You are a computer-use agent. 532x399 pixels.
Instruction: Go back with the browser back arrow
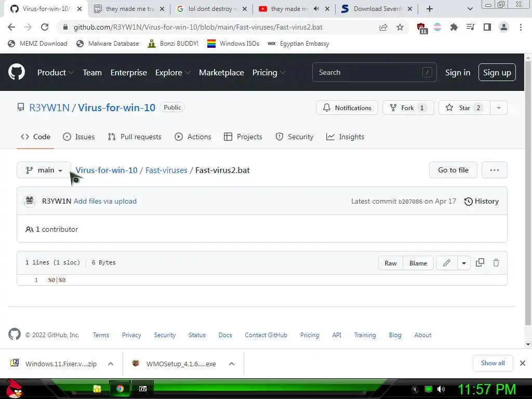tap(11, 27)
